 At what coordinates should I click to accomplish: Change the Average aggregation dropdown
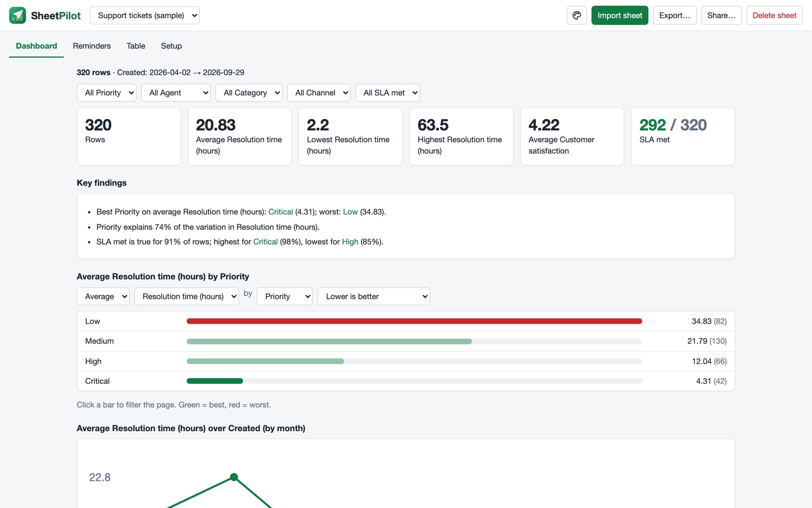(x=103, y=296)
